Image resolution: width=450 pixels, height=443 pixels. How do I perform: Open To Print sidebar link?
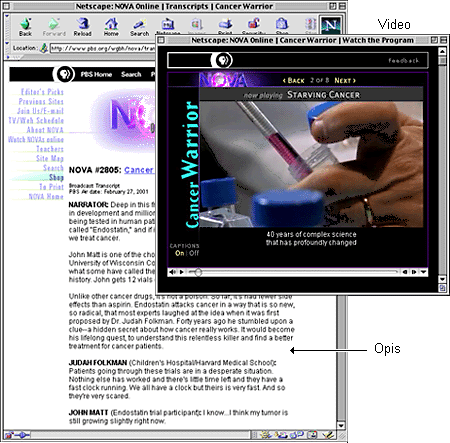click(51, 187)
